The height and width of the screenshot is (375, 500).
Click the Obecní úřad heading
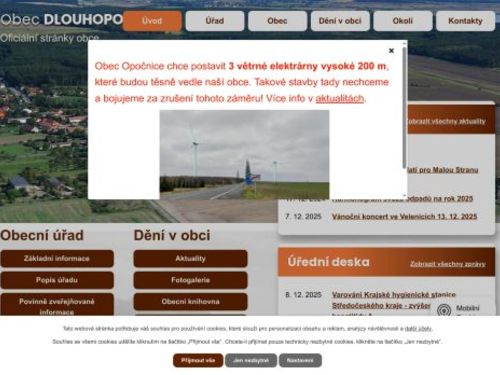42,235
